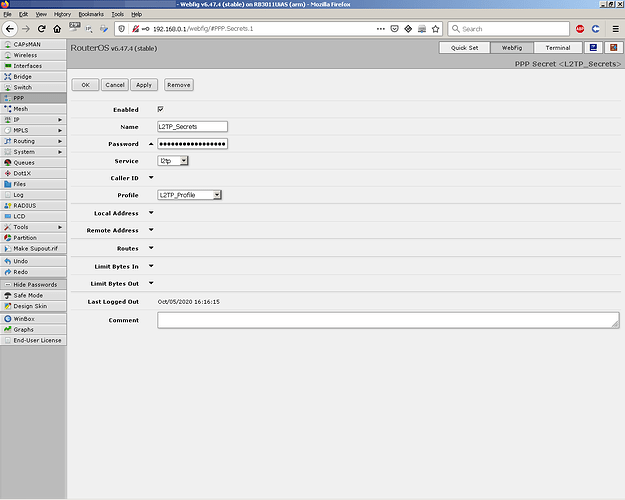Viewport: 625px width, 500px height.
Task: Click Undo in the sidebar
Action: point(33,261)
